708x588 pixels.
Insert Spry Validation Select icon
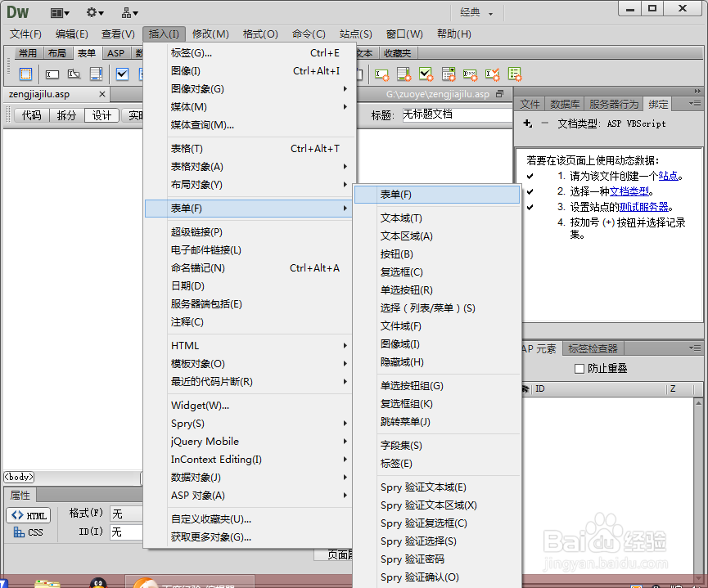pyautogui.click(x=449, y=74)
